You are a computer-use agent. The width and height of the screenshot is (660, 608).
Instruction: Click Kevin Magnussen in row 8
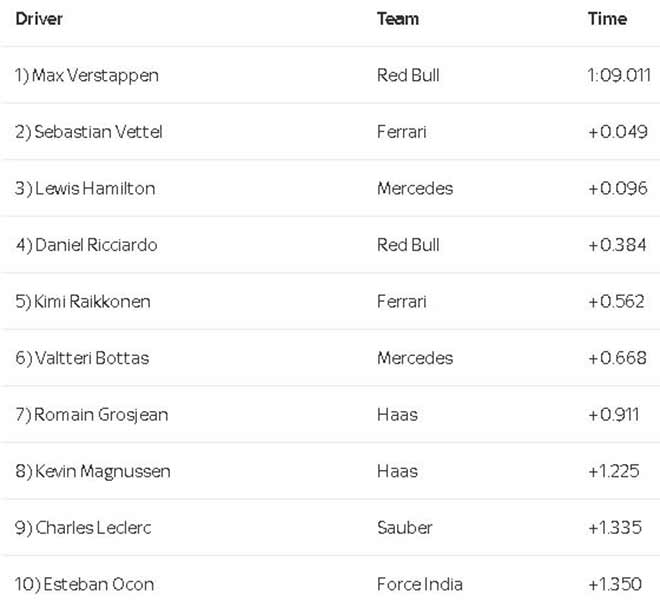coord(92,471)
